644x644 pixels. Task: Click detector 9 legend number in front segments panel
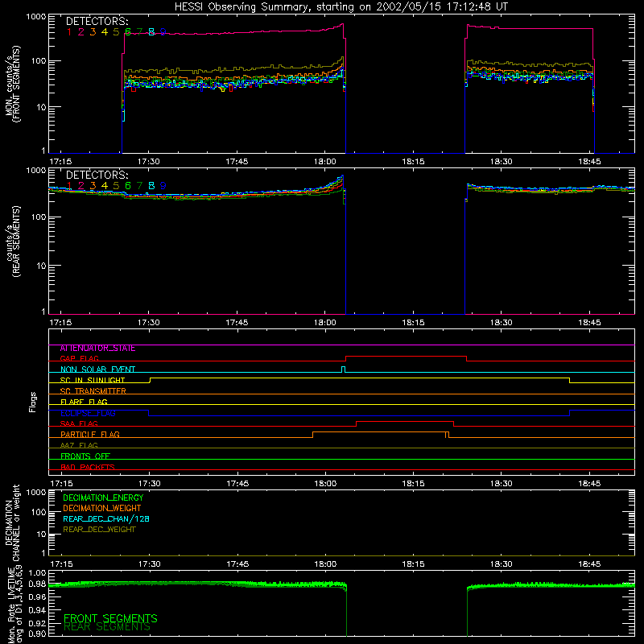[163, 32]
